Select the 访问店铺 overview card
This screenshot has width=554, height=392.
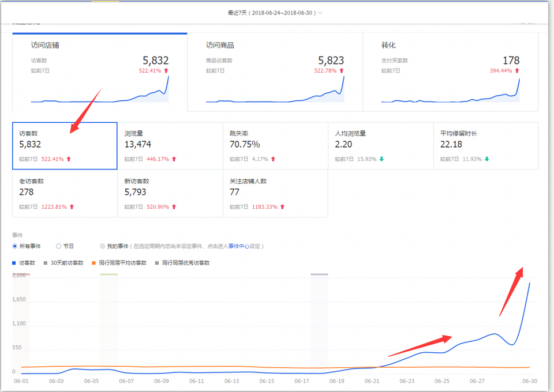coord(100,71)
